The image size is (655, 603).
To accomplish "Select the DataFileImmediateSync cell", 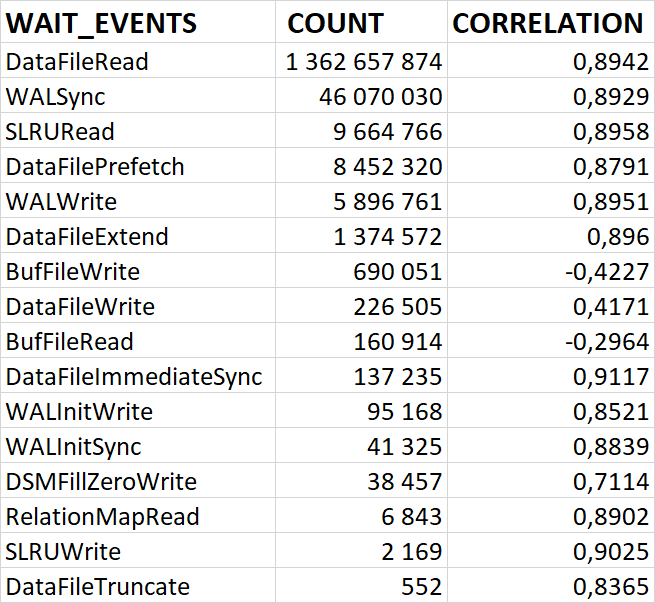I will coord(134,377).
